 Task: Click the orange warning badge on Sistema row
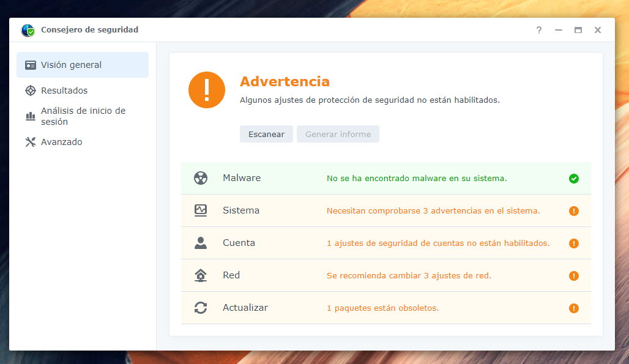(x=573, y=211)
